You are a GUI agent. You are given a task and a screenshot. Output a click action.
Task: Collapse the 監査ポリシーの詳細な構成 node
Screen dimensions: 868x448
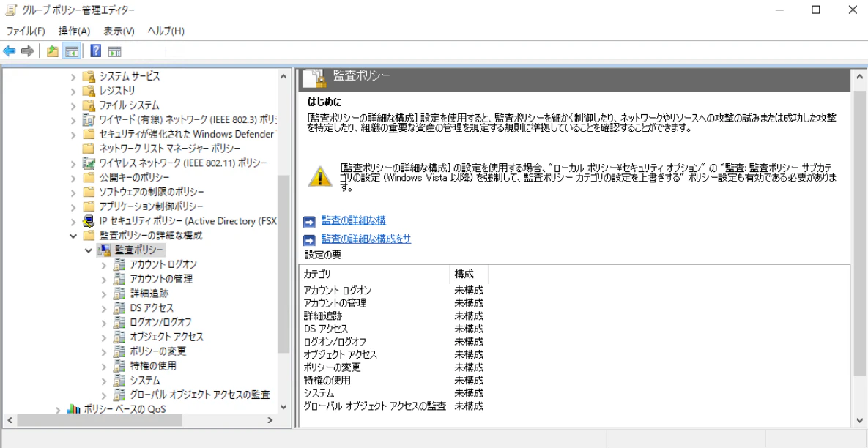pos(74,236)
